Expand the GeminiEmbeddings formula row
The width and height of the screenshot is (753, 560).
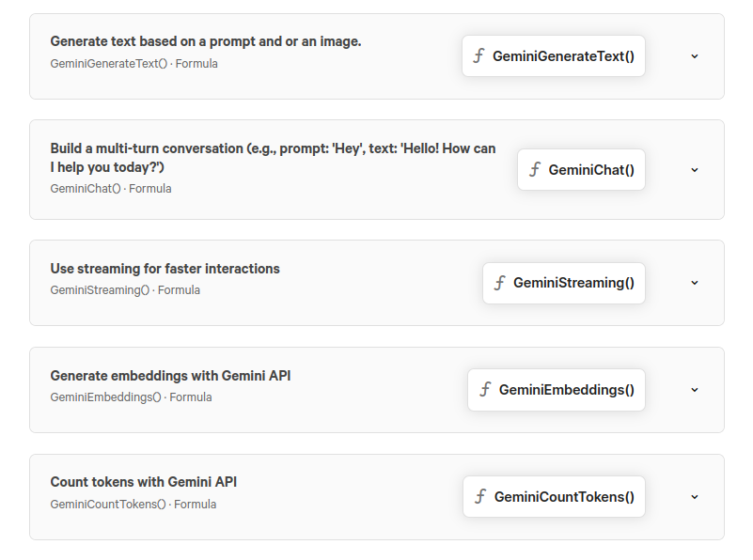[695, 390]
